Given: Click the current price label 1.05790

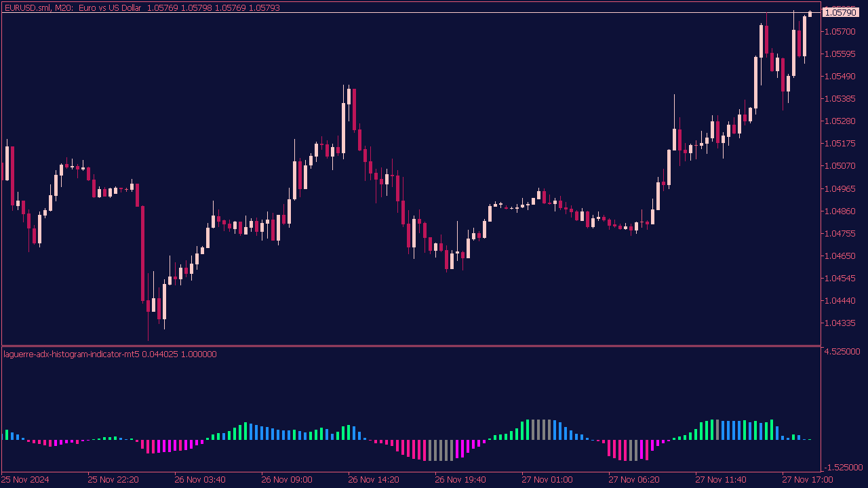Looking at the screenshot, I should click(x=840, y=13).
